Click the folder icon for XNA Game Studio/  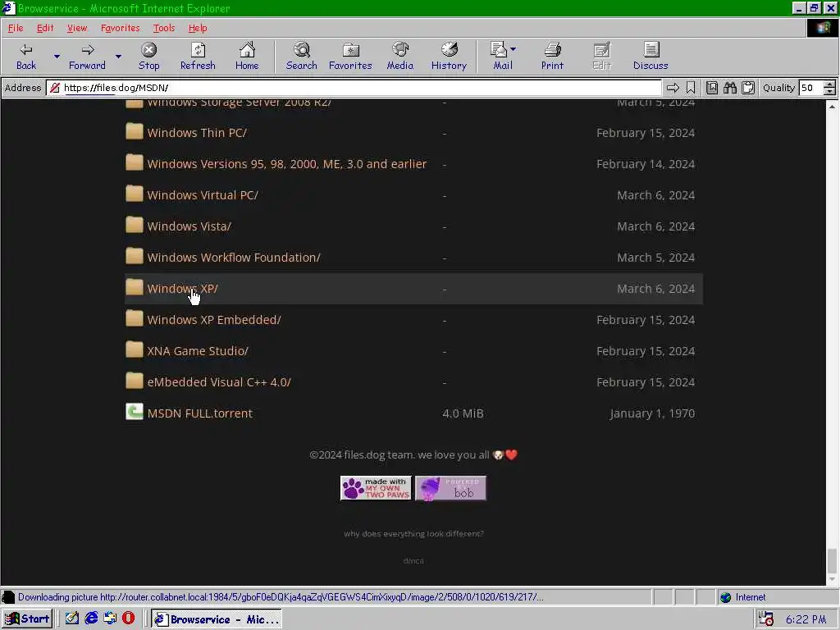click(135, 349)
